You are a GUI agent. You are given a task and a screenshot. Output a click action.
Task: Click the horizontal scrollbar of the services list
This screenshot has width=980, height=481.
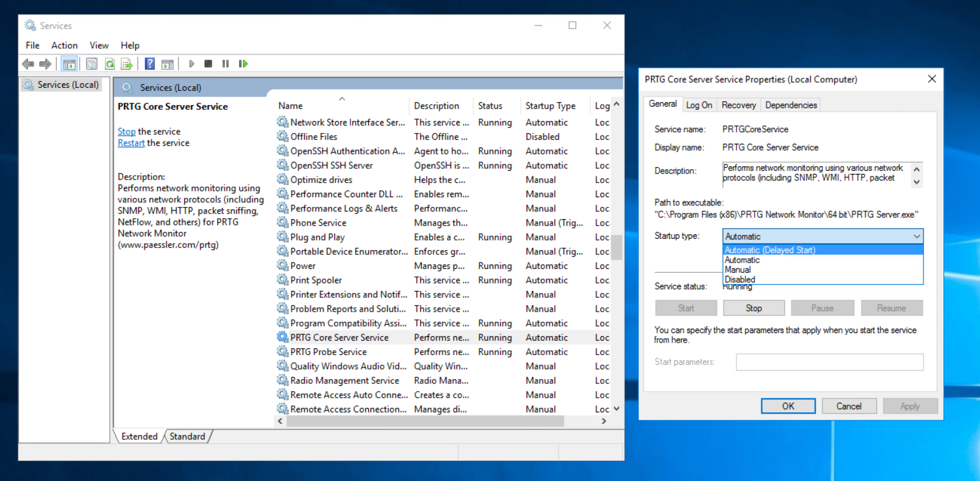[x=425, y=421]
